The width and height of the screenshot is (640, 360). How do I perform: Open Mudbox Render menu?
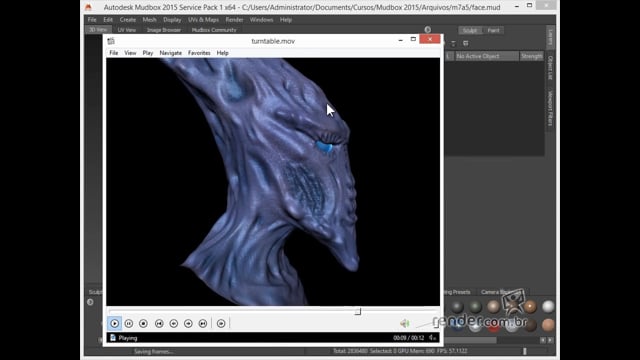[x=234, y=20]
